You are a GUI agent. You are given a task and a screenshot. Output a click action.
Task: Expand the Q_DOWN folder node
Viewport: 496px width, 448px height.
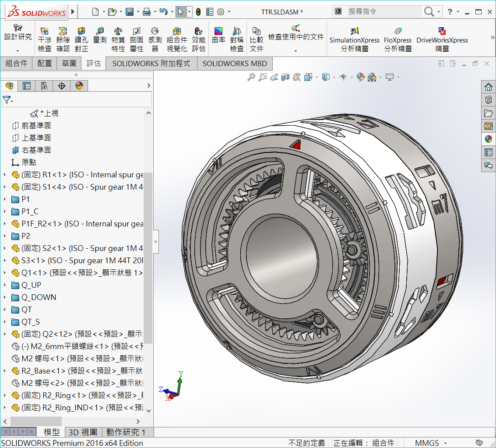click(5, 297)
